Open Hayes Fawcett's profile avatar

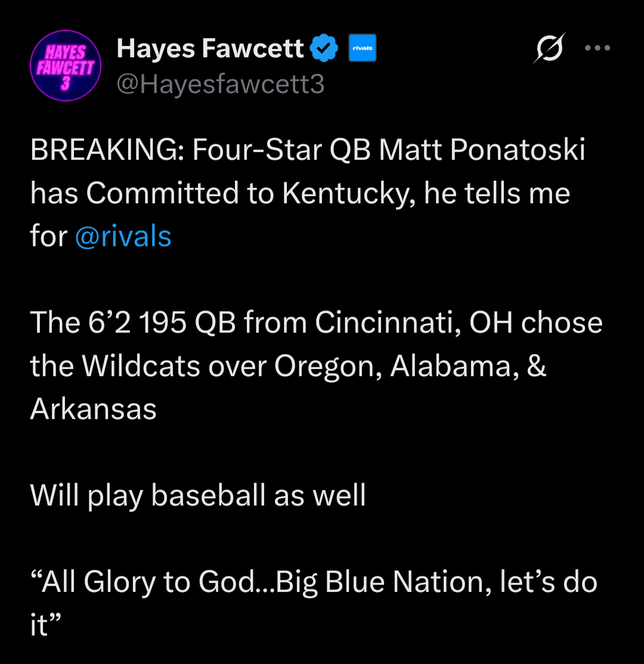[x=65, y=66]
